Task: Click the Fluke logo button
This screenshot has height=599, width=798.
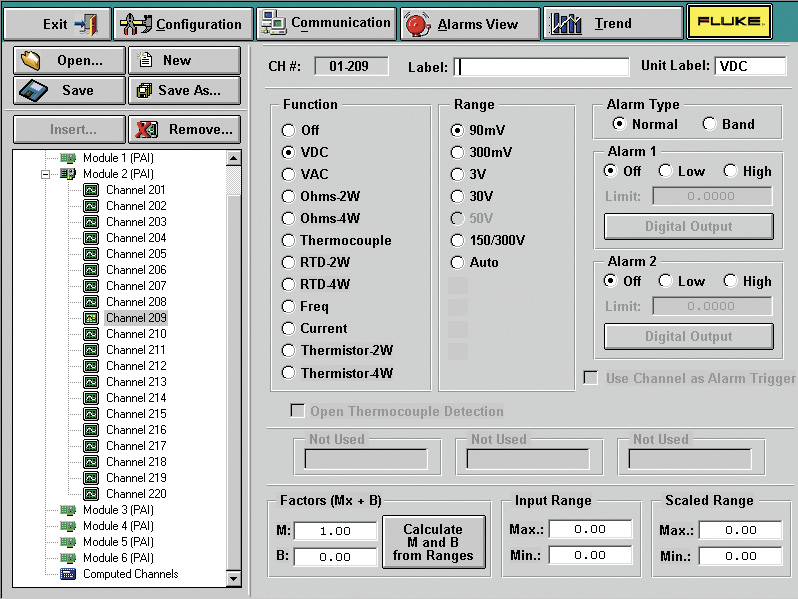Action: pos(729,22)
